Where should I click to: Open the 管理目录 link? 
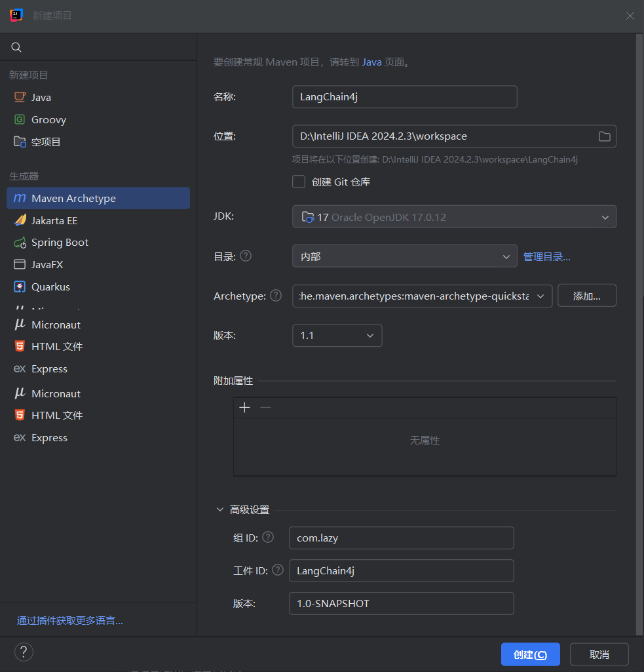pos(546,257)
